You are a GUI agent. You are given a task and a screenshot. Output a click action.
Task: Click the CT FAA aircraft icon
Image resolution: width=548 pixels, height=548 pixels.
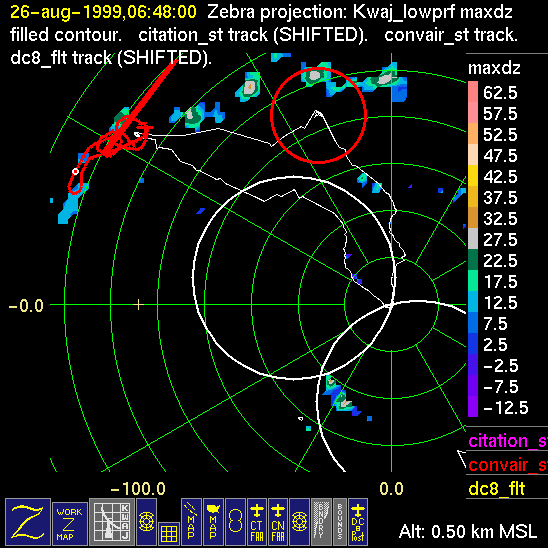point(257,521)
